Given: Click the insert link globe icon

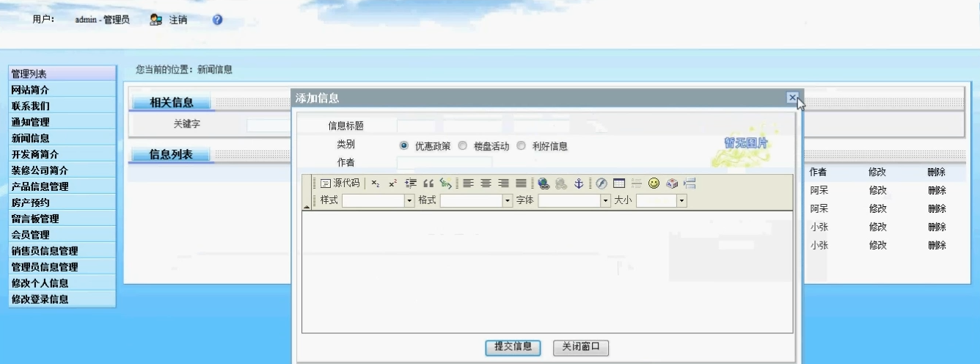Looking at the screenshot, I should [544, 183].
